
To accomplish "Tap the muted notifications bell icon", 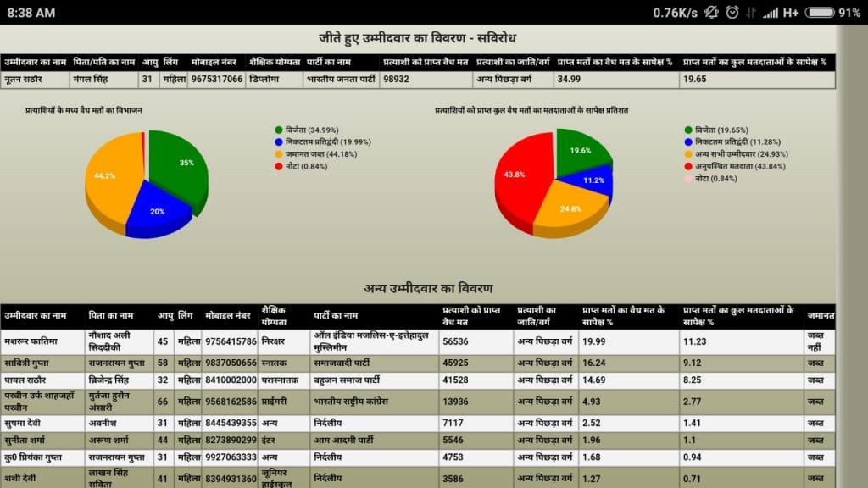I will [711, 13].
